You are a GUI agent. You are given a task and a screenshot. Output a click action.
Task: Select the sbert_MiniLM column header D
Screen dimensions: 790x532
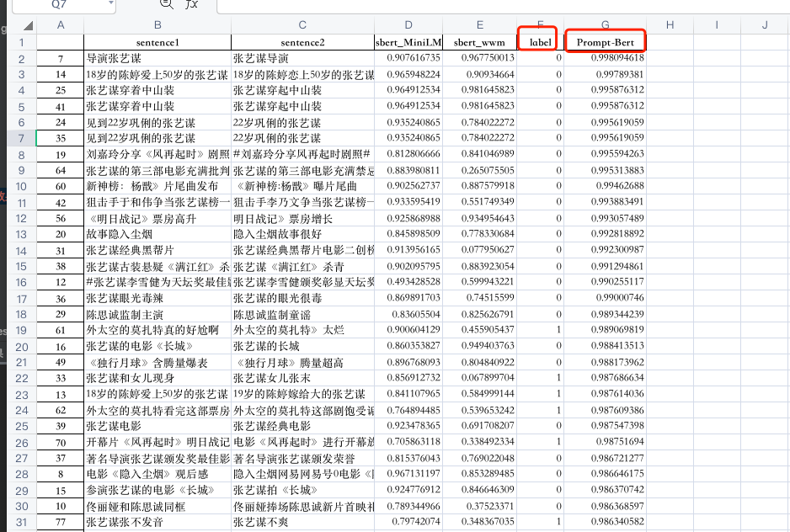[408, 25]
